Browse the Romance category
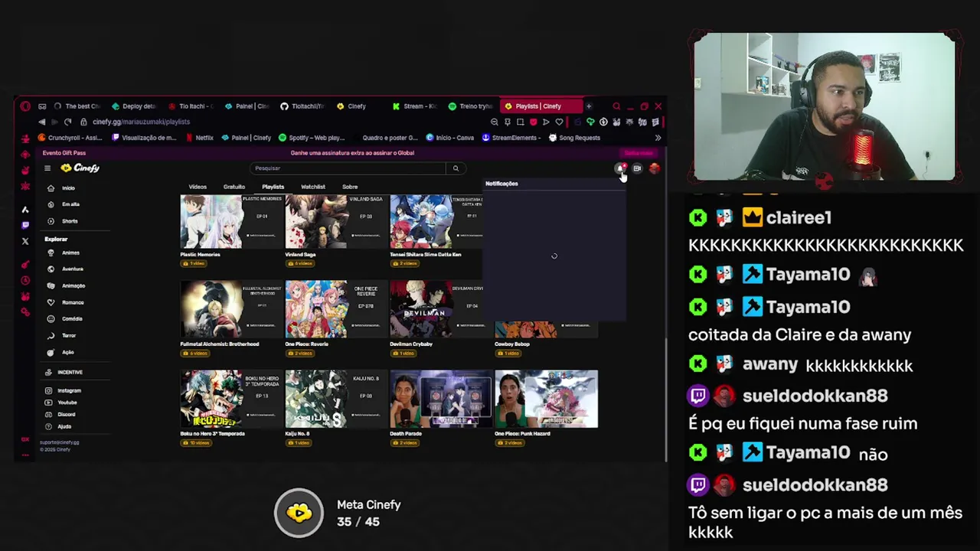 pos(67,302)
